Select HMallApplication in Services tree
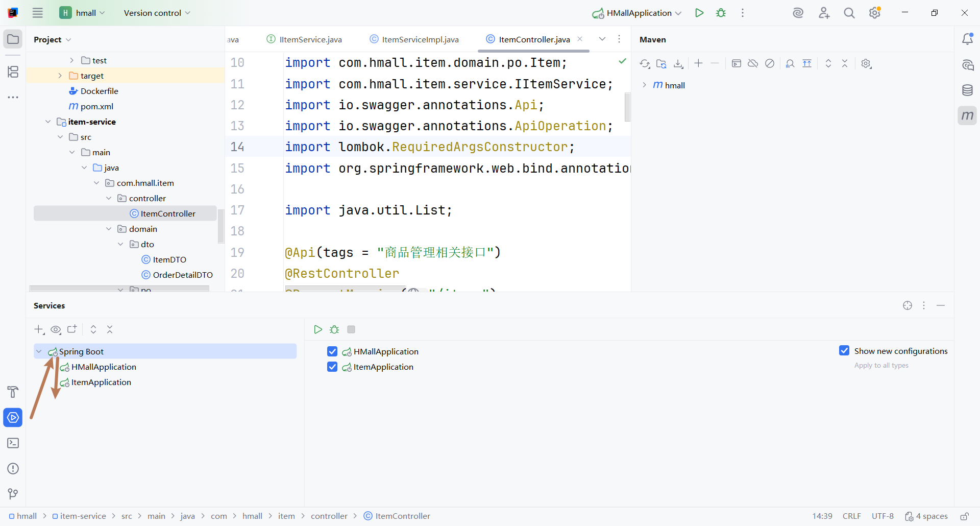The image size is (980, 526). 104,367
